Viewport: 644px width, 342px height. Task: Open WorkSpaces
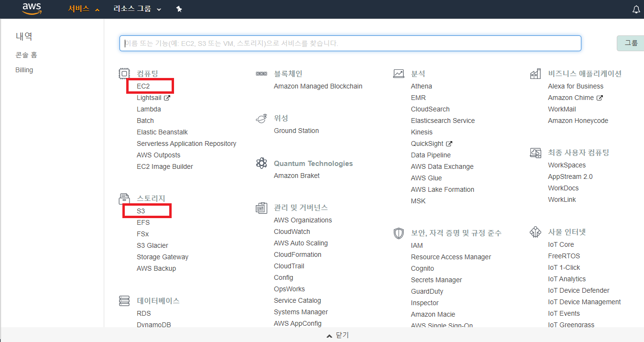coord(567,165)
